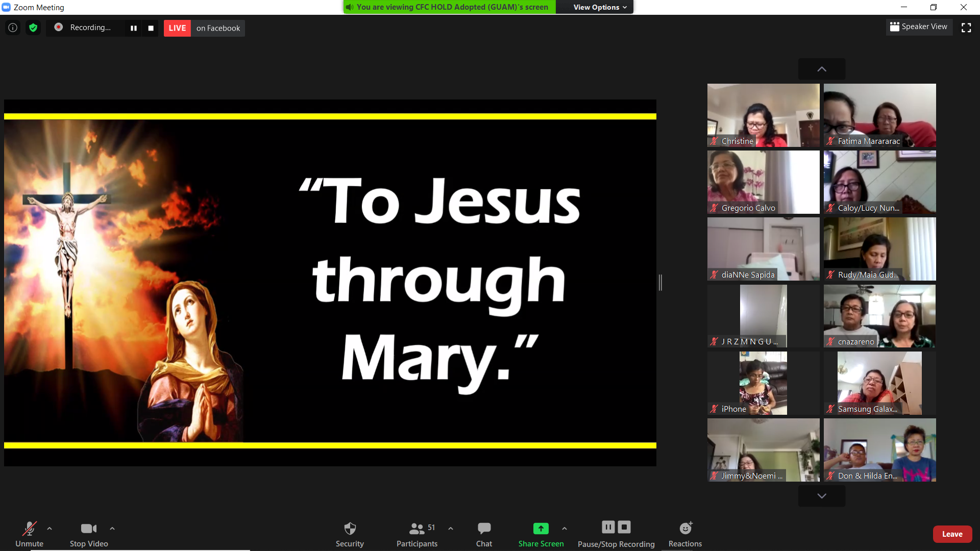Leave the meeting
980x551 pixels.
[952, 534]
